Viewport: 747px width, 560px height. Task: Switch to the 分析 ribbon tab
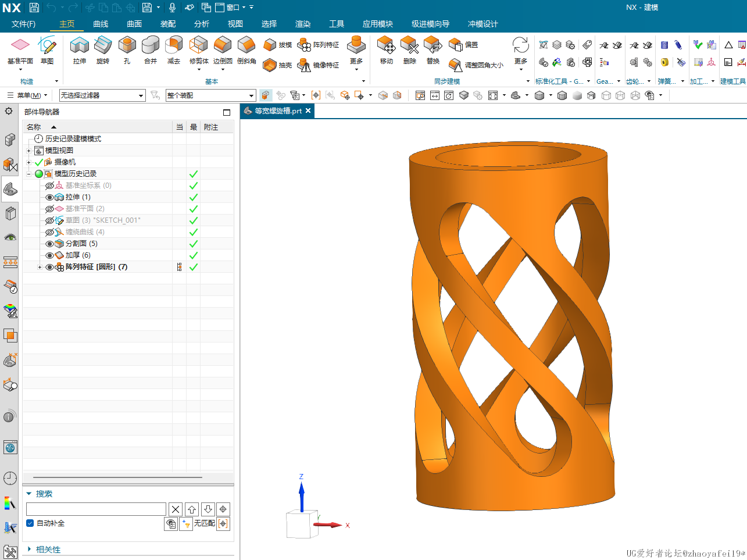(202, 24)
